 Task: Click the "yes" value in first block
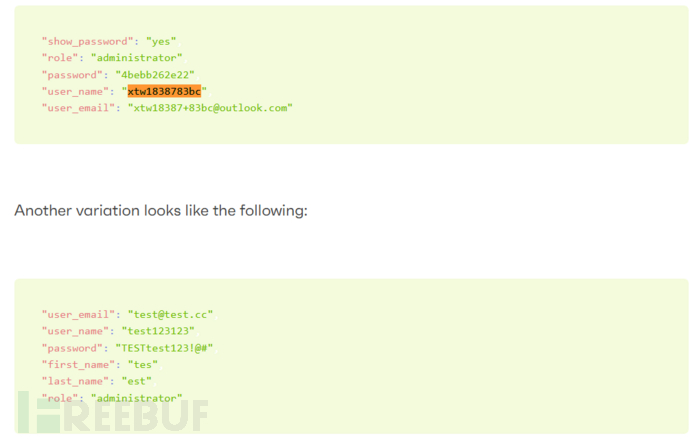coord(161,41)
